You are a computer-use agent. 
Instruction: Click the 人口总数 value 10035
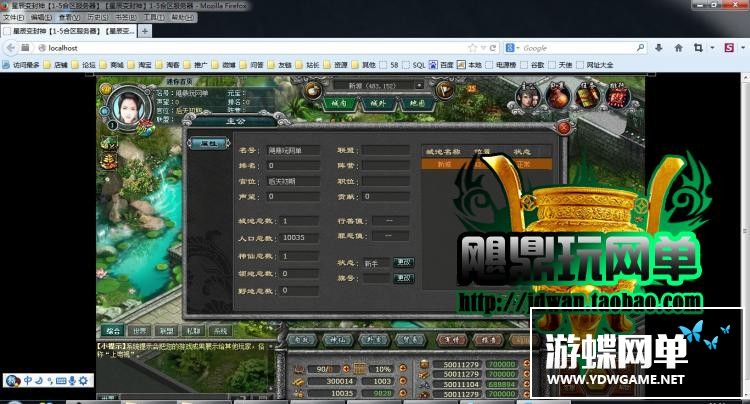coord(299,238)
